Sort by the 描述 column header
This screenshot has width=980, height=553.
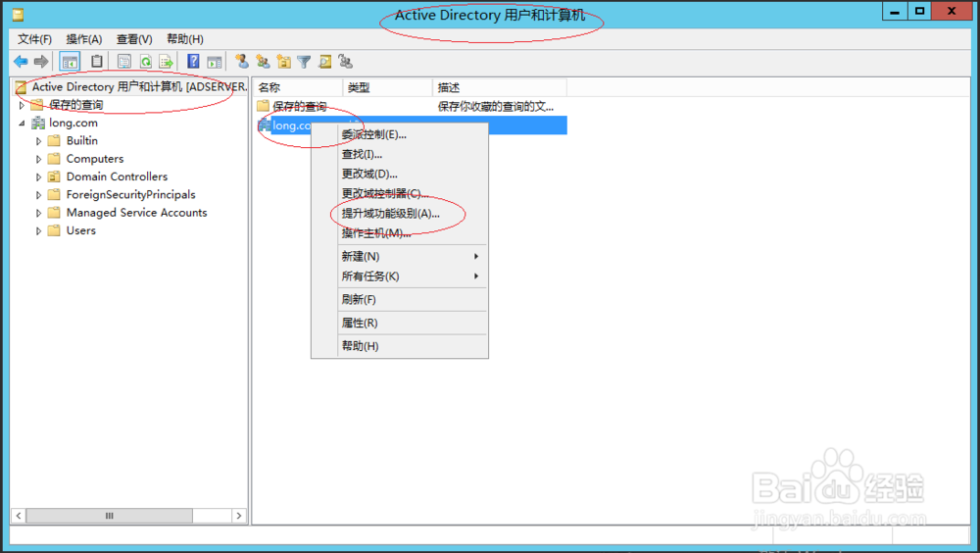click(x=500, y=87)
